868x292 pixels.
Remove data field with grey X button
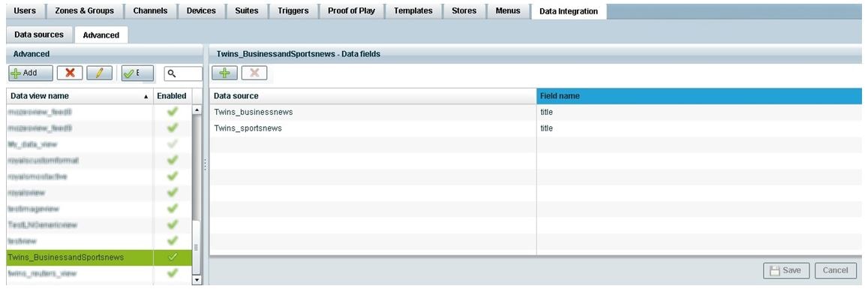tap(254, 73)
